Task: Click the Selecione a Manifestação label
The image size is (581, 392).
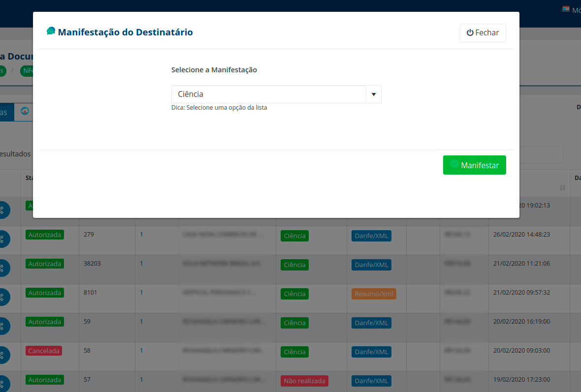Action: coord(214,70)
